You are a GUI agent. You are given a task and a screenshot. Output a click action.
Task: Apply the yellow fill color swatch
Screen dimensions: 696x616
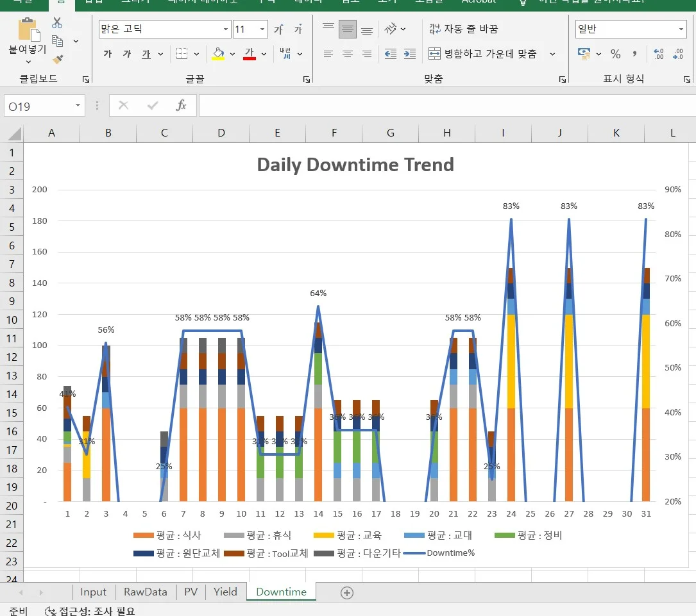pyautogui.click(x=218, y=54)
